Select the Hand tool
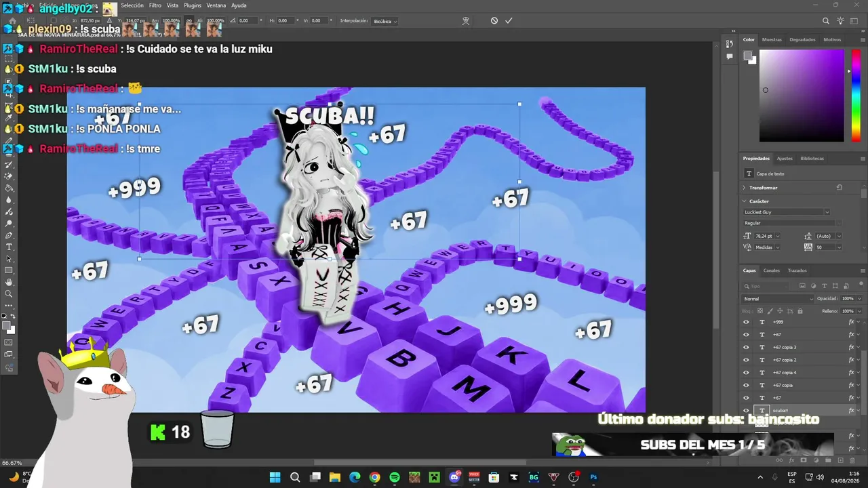Viewport: 868px width, 488px height. tap(9, 282)
